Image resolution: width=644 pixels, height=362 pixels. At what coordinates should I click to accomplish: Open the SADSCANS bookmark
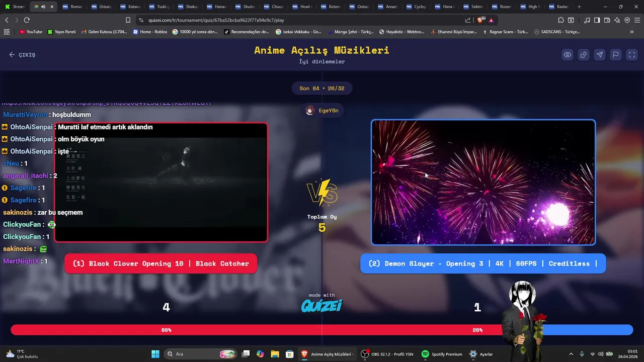tap(557, 32)
